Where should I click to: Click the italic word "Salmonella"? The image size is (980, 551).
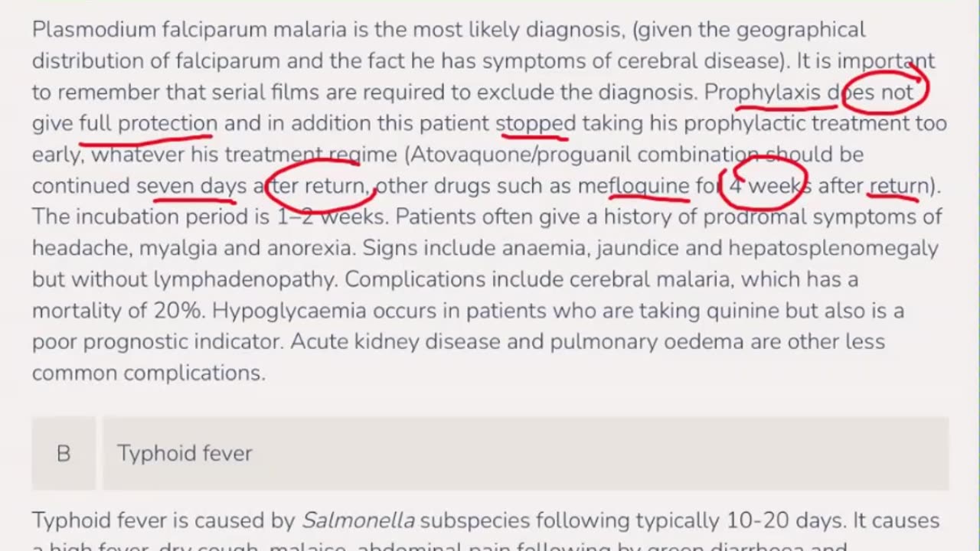pyautogui.click(x=358, y=521)
